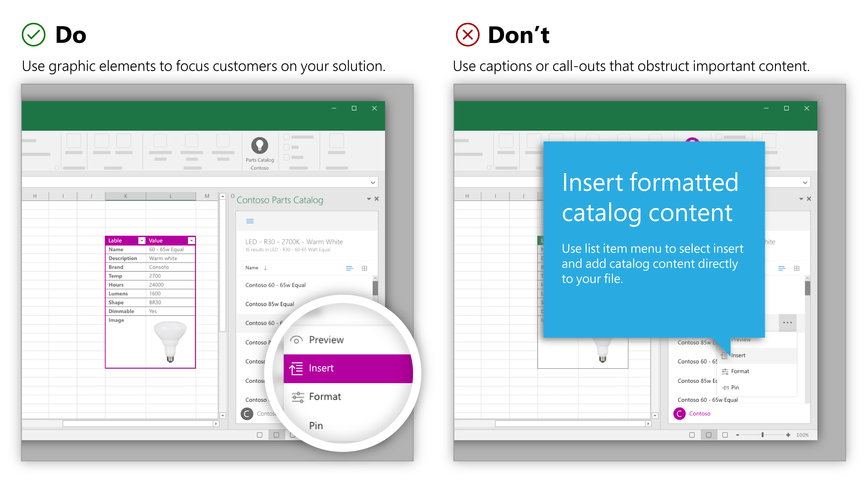The image size is (868, 481).
Task: Click the three-dot more options button
Action: (787, 322)
